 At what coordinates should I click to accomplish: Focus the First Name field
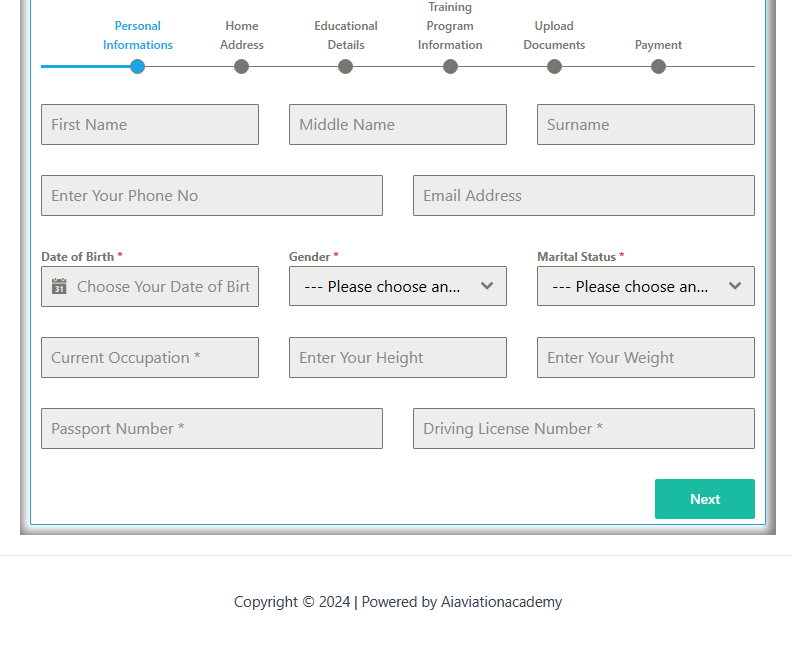pos(150,125)
